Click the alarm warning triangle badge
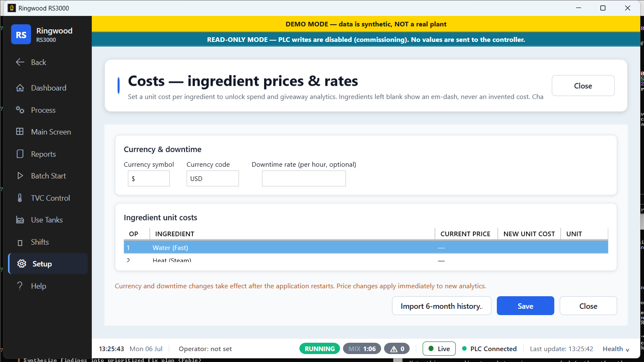This screenshot has height=362, width=644. [397, 349]
